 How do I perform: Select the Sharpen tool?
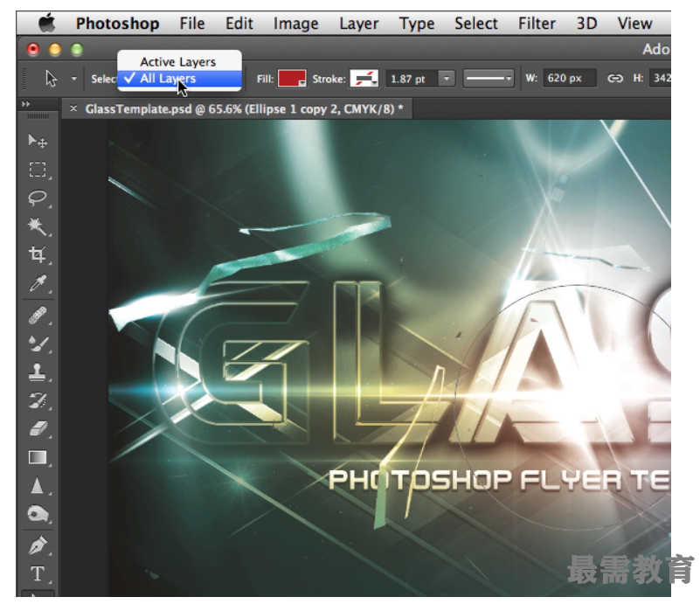(x=38, y=486)
